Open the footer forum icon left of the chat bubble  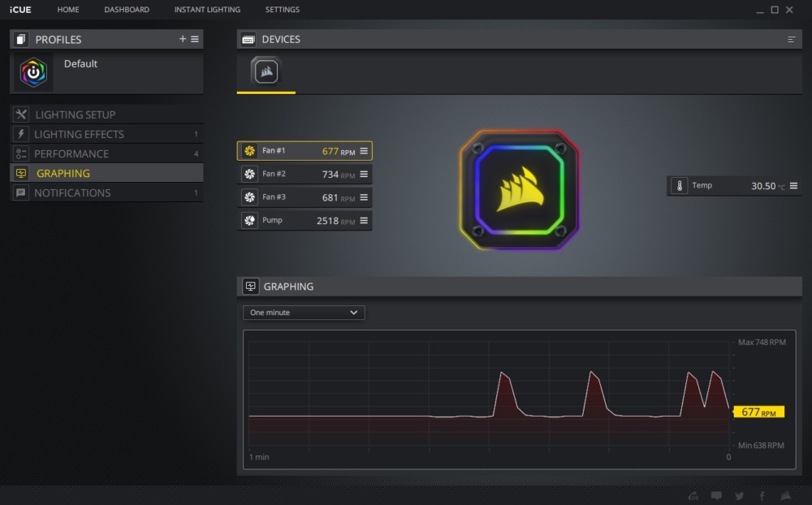693,496
